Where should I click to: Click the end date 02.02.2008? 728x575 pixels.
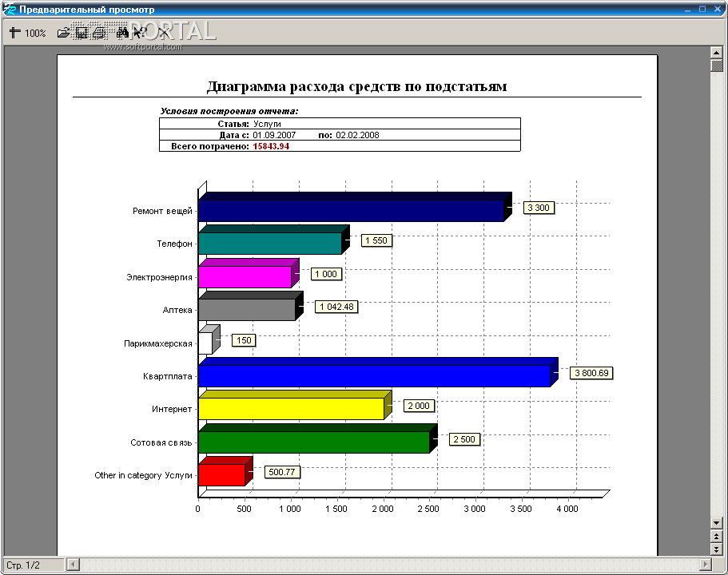[x=357, y=135]
